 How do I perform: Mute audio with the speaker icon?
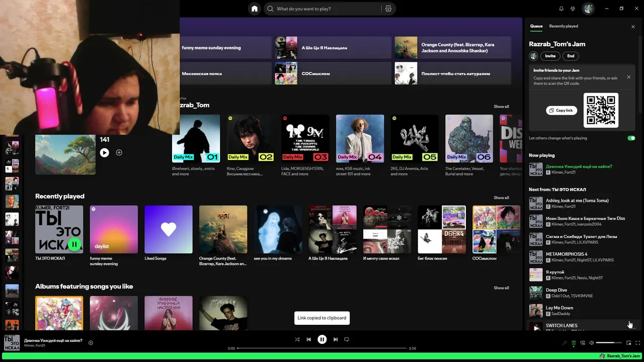click(591, 343)
